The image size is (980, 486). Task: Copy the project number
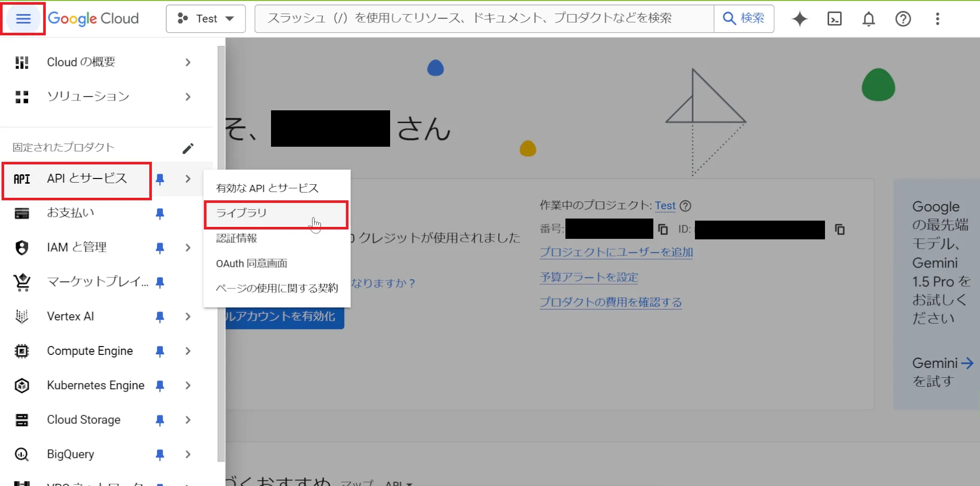pyautogui.click(x=663, y=229)
